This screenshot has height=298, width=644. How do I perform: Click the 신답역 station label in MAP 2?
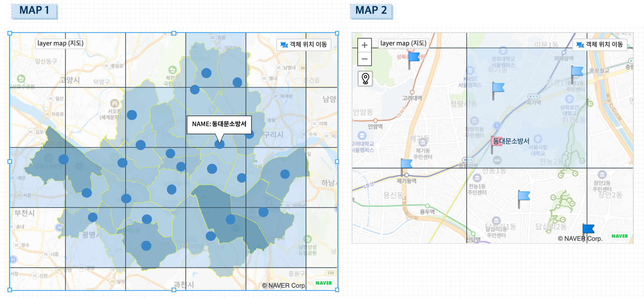point(473,239)
